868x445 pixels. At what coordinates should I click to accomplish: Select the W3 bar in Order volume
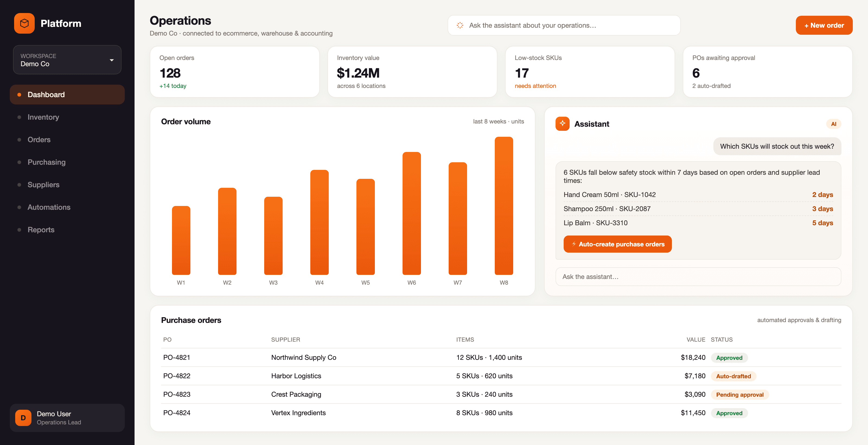pyautogui.click(x=273, y=236)
